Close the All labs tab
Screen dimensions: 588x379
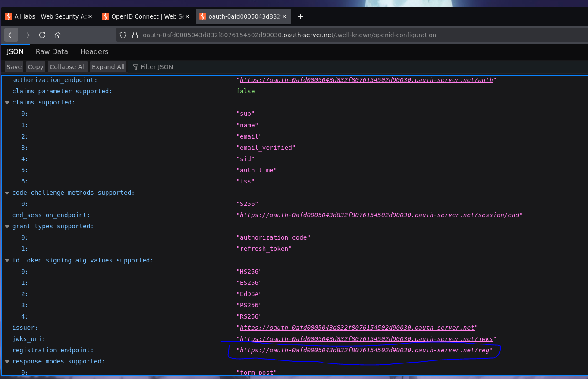point(90,16)
